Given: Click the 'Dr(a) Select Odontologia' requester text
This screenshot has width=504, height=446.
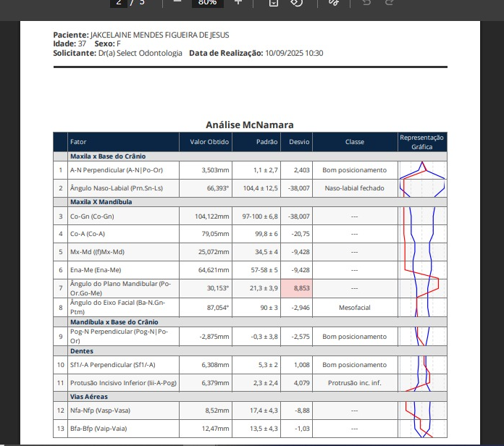Looking at the screenshot, I should (140, 53).
